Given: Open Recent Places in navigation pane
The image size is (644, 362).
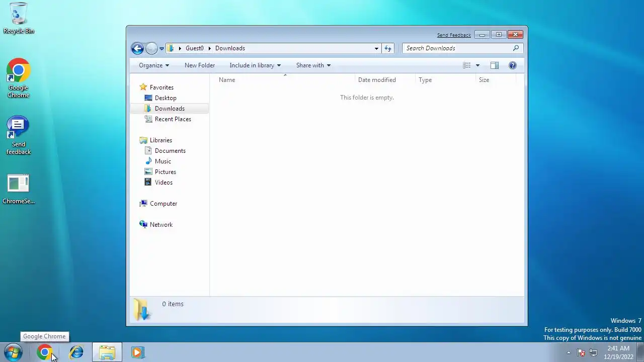Looking at the screenshot, I should (173, 119).
